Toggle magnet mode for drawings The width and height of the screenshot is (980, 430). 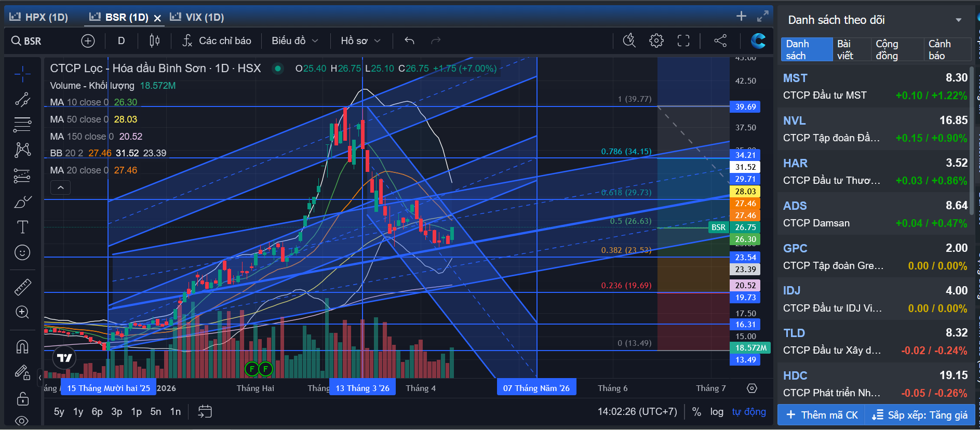pos(22,346)
